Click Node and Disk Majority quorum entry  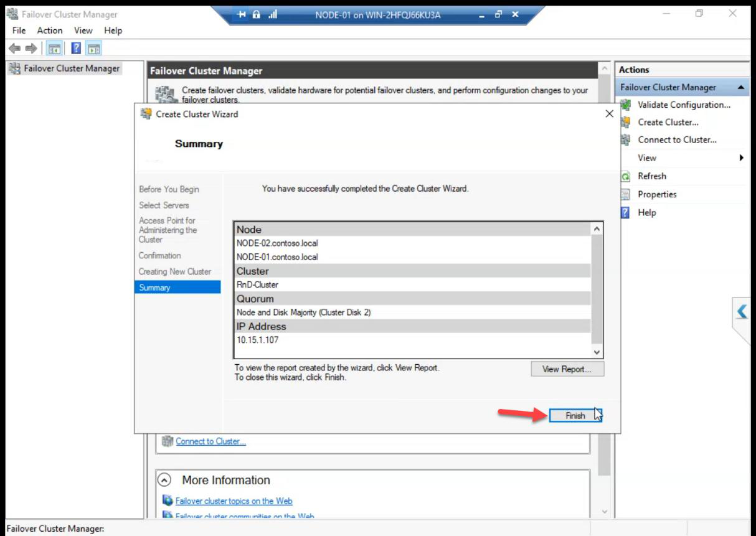point(303,313)
